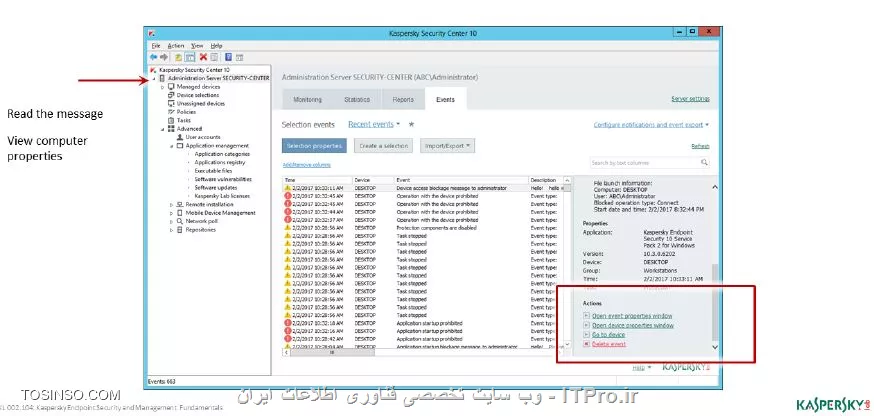
Task: Sort events by the Event column header
Action: (461, 180)
